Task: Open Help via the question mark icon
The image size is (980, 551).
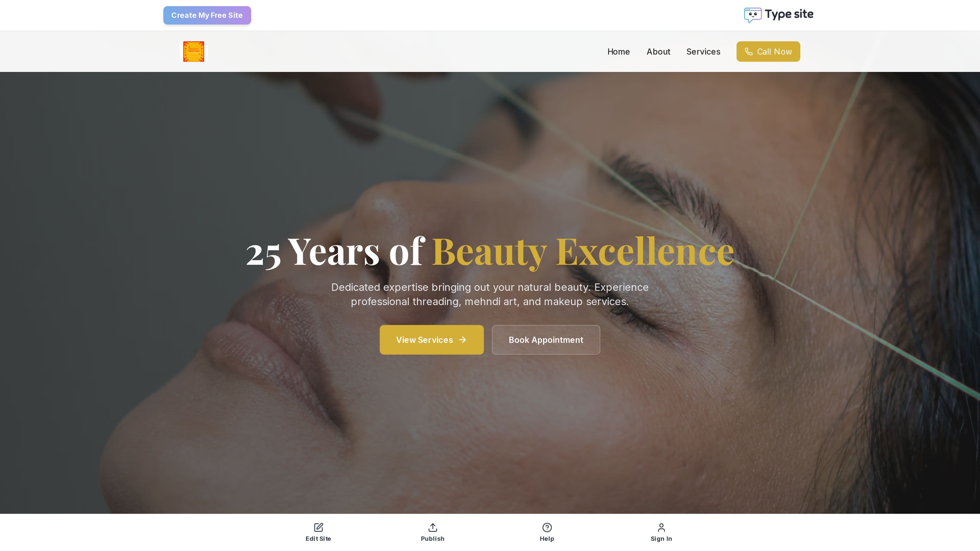Action: (547, 527)
